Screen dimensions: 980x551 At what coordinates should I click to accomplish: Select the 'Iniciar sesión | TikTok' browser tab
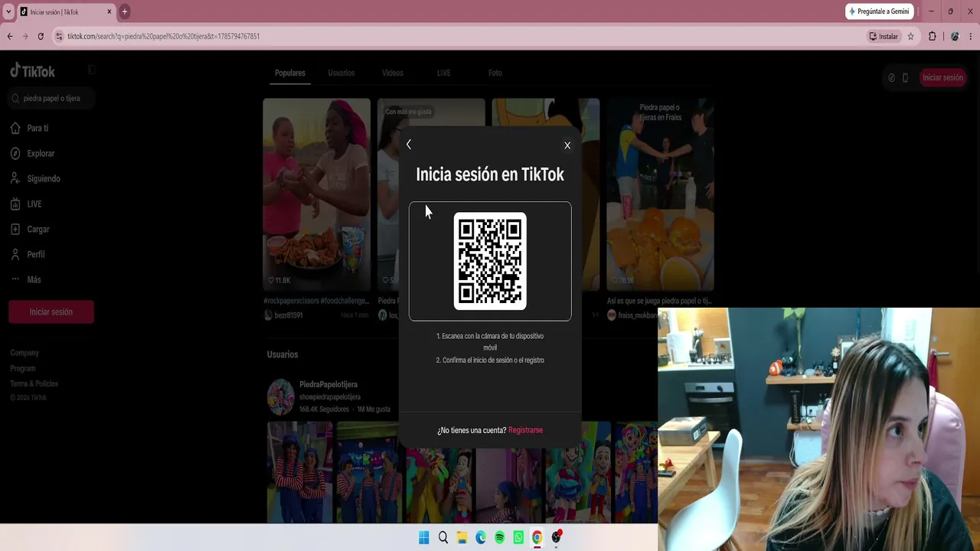point(66,11)
